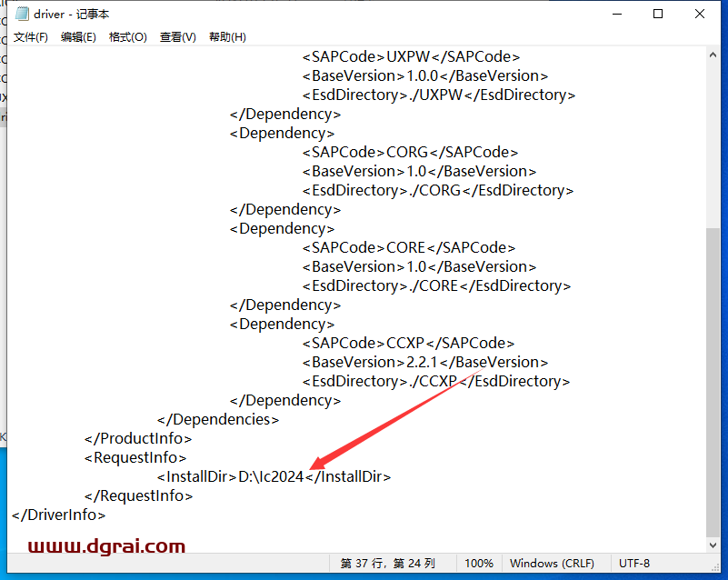Click the window resize grip corner
728x580 pixels.
(715, 567)
